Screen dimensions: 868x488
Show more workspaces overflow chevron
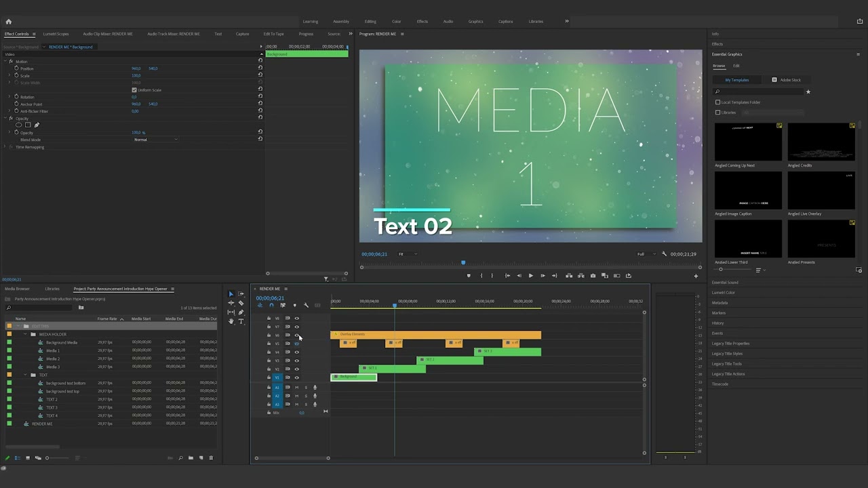[x=567, y=21]
